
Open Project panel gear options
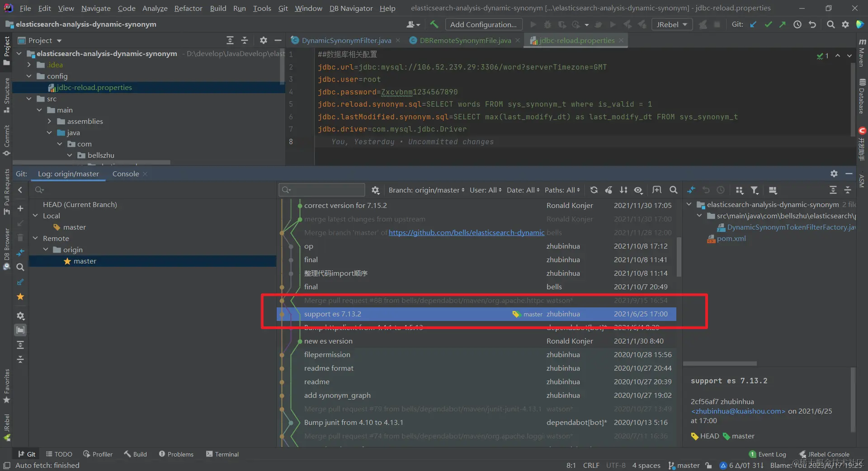click(x=264, y=40)
